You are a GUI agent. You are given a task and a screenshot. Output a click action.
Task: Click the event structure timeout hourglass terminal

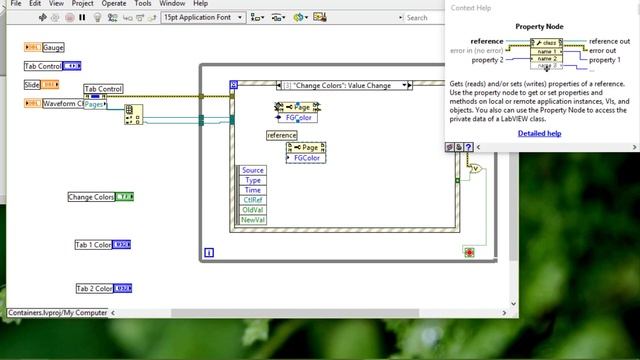(x=233, y=84)
